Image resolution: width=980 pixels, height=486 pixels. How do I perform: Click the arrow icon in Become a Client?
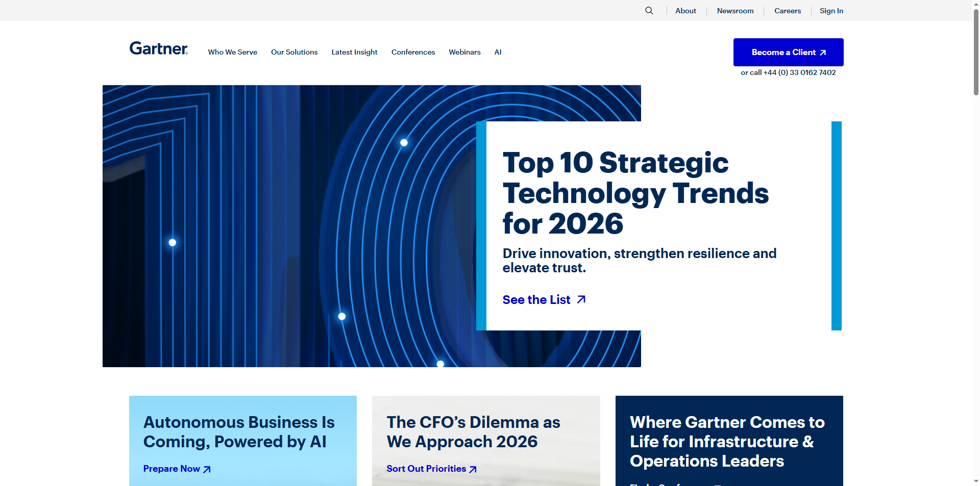(822, 53)
